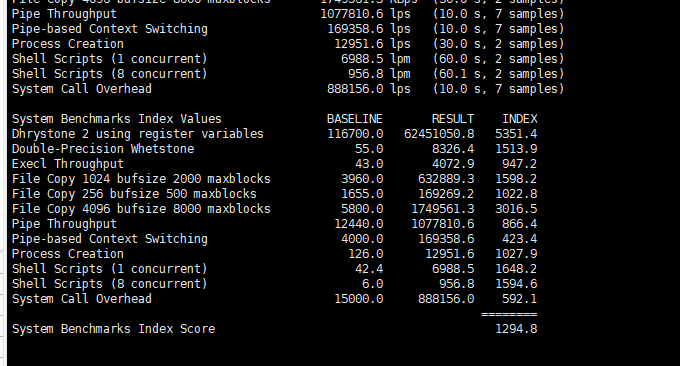Click Pipe Throughput 1077810.6 lps in upper list
Viewport: 680px width, 366px height.
(x=365, y=14)
